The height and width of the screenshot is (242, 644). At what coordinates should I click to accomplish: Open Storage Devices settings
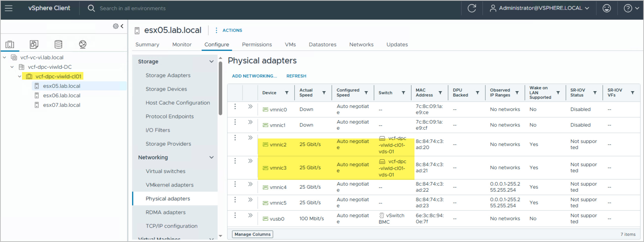click(166, 89)
